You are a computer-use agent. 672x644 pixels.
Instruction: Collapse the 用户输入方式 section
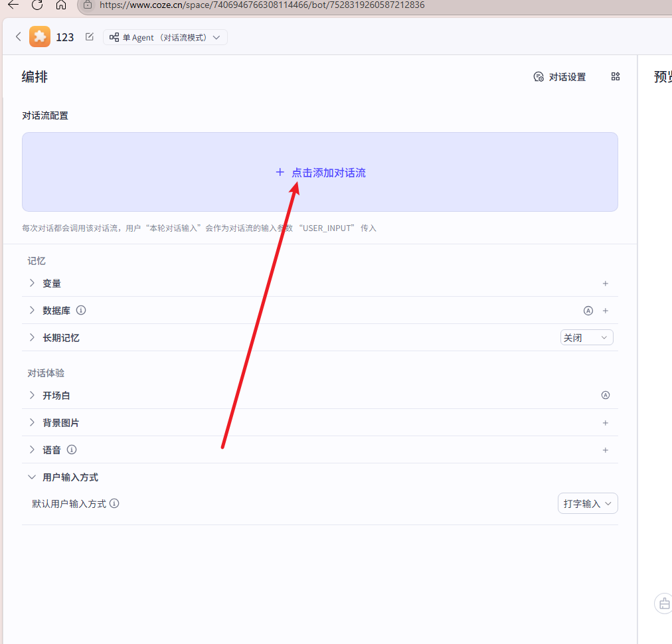pos(32,477)
